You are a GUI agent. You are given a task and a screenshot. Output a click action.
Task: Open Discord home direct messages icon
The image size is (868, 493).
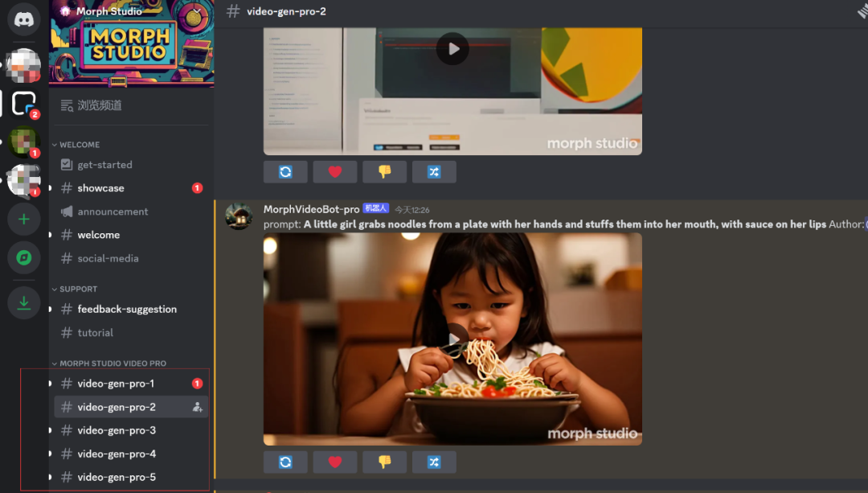[24, 19]
